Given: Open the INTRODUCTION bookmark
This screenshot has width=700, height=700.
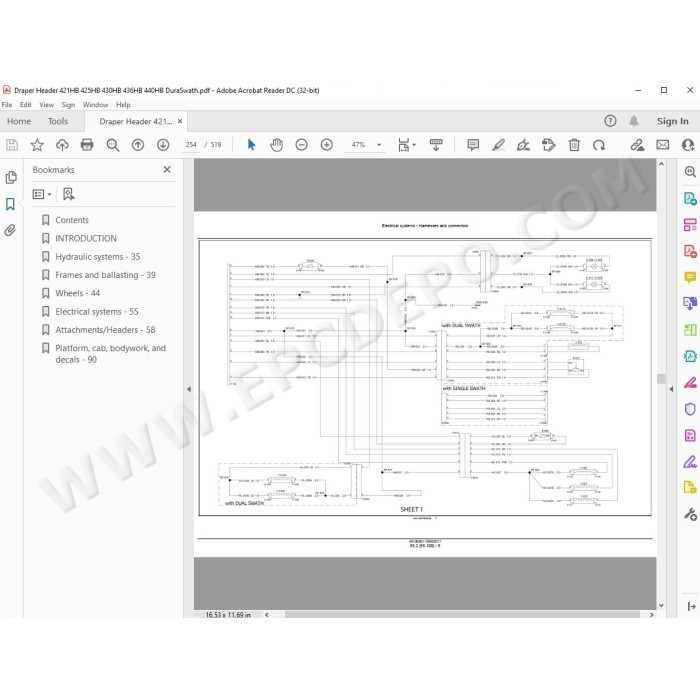Looking at the screenshot, I should (86, 238).
